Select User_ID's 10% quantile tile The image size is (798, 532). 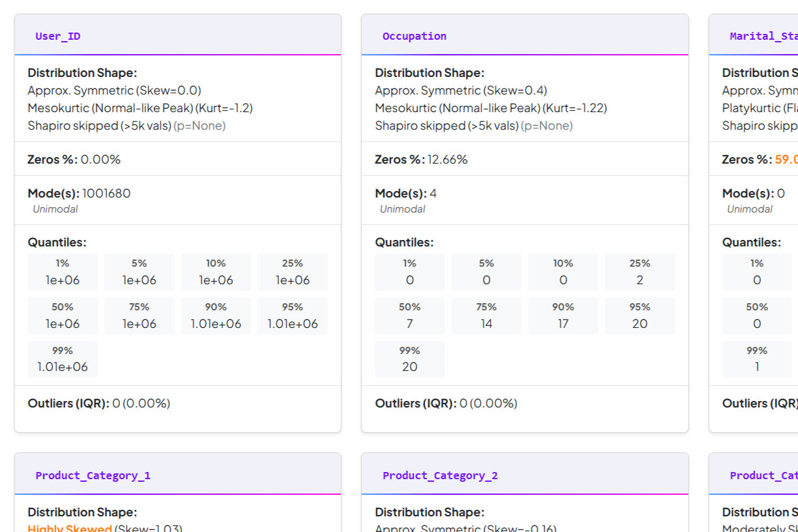[216, 272]
